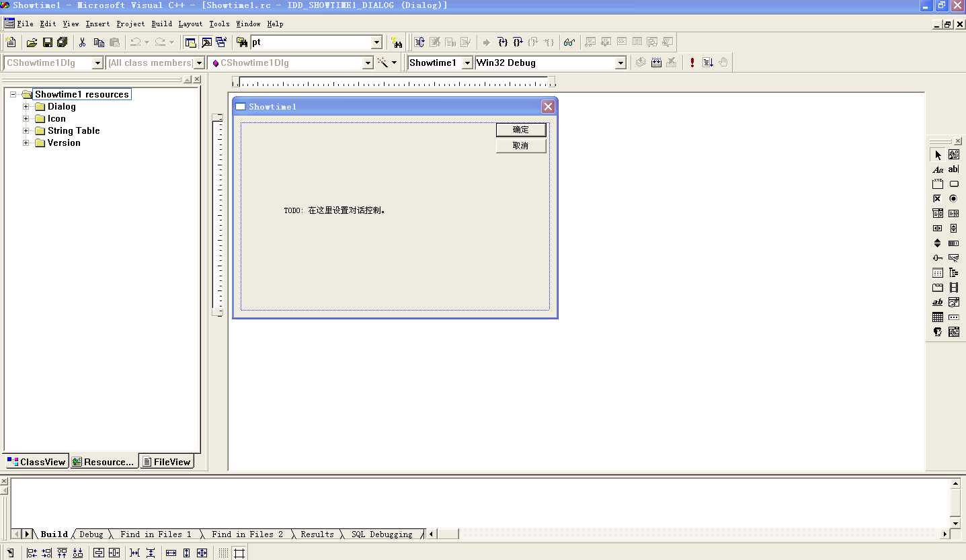966x560 pixels.
Task: Select the Radio Button control tool
Action: (954, 199)
